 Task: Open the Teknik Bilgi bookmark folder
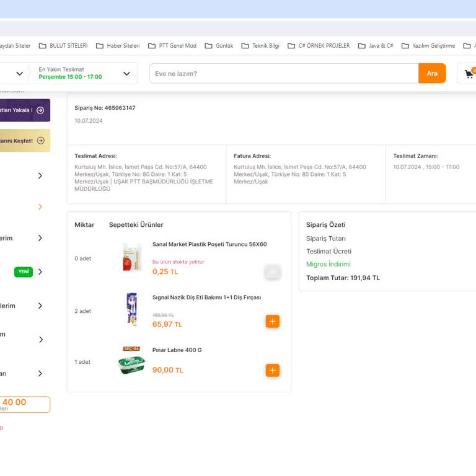260,45
